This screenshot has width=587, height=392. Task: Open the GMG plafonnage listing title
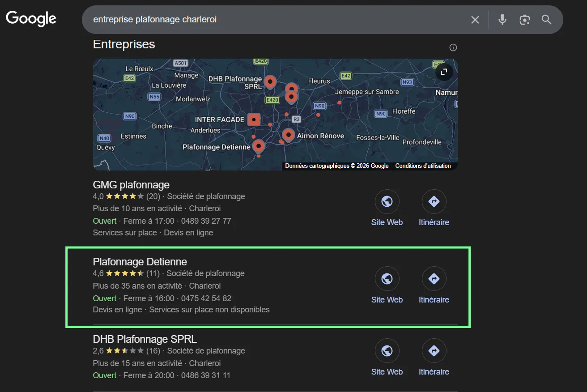pos(131,185)
